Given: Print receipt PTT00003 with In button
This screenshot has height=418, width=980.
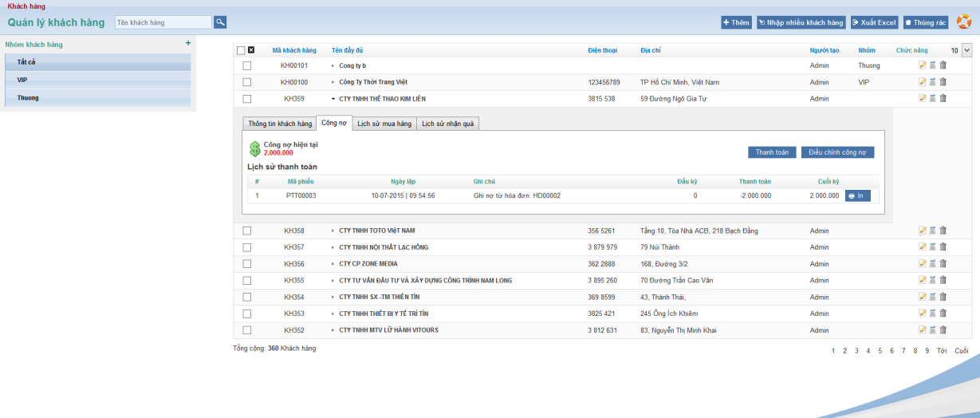Looking at the screenshot, I should [859, 195].
